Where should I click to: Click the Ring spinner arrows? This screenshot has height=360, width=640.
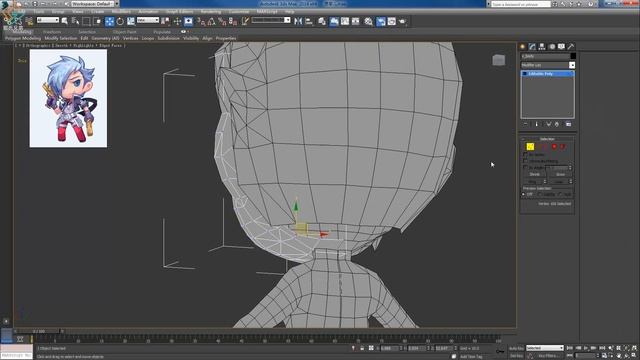click(544, 182)
